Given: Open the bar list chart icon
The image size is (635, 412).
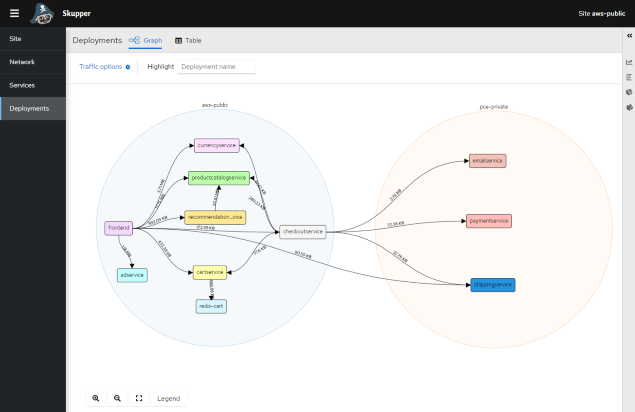Looking at the screenshot, I should click(629, 77).
